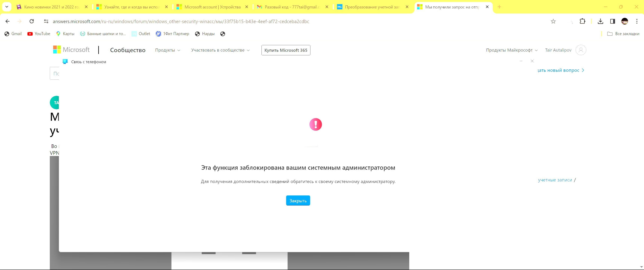644x270 pixels.
Task: Click the TA user avatar
Action: (x=55, y=102)
